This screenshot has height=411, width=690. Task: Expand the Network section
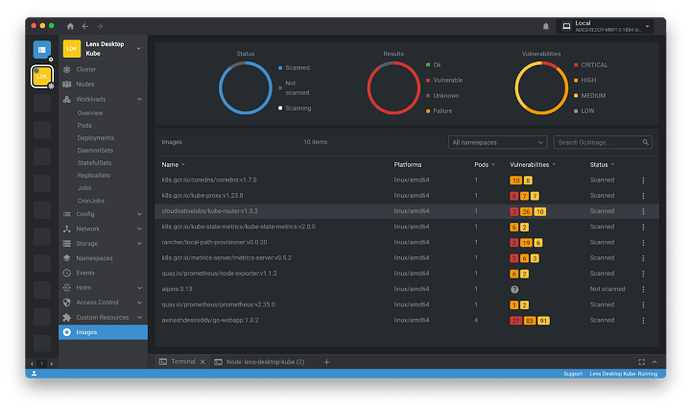point(139,229)
